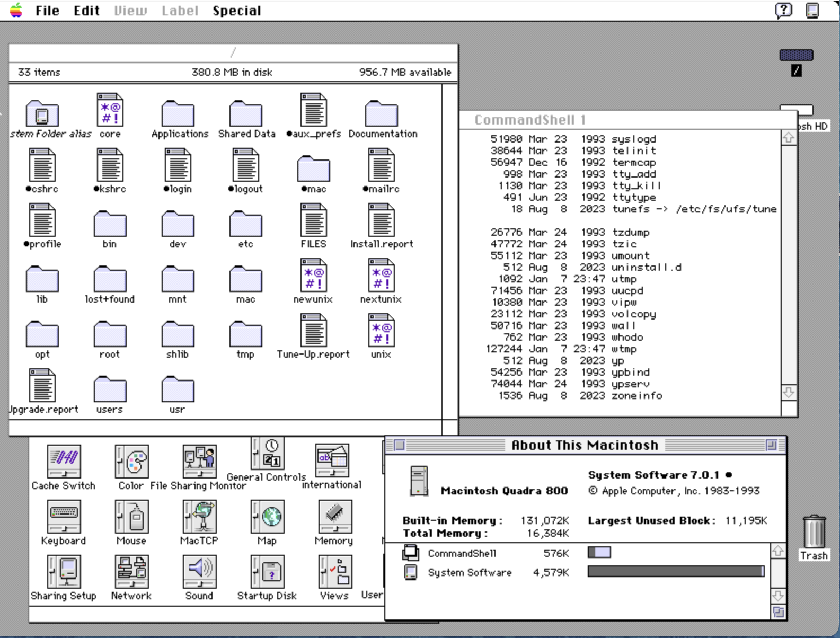Select the aux_prefs document icon
Image resolution: width=840 pixels, height=638 pixels.
pos(314,110)
